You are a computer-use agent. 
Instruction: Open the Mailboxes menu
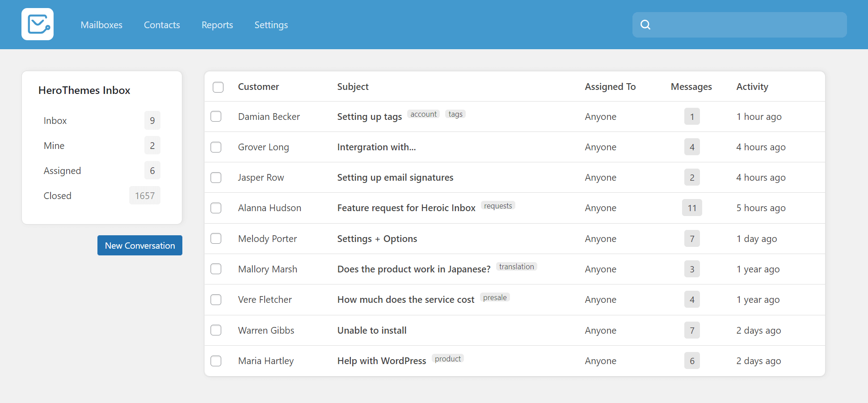(101, 25)
